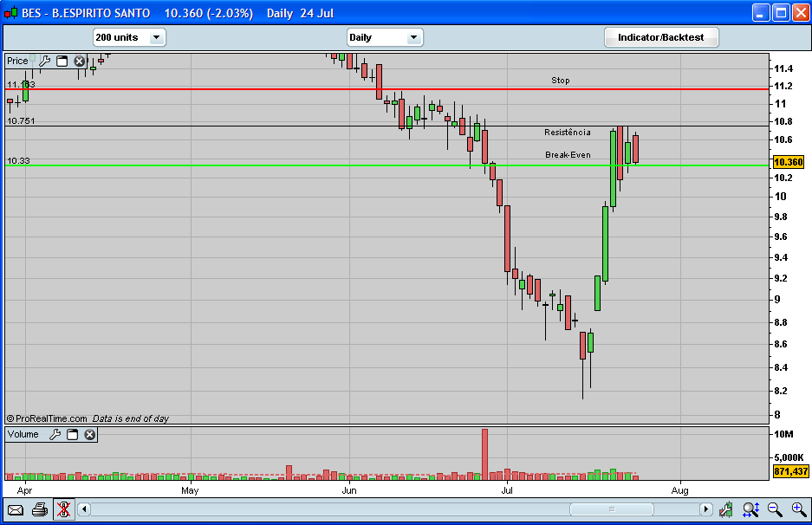Click the Resistência label
Image resolution: width=812 pixels, height=525 pixels.
[x=567, y=132]
